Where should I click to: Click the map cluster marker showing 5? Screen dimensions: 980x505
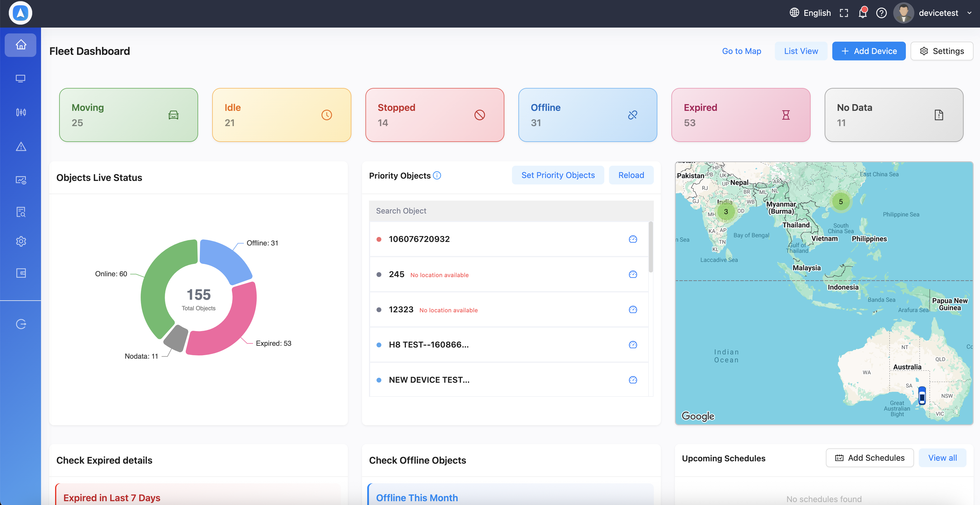tap(841, 202)
